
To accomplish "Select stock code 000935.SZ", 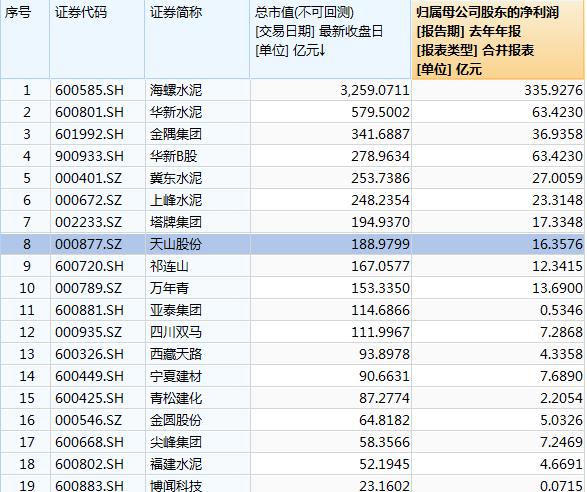I will 89,332.
